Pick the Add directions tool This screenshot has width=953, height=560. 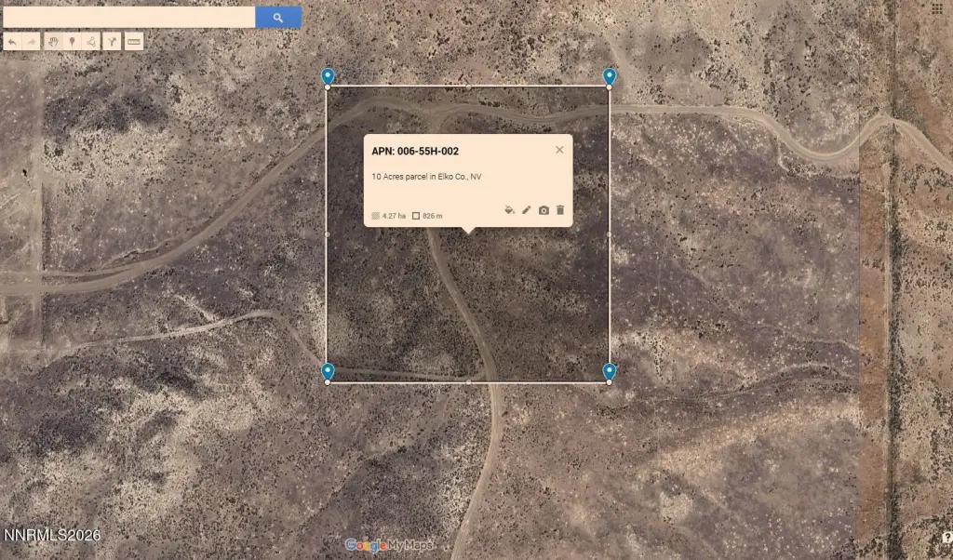pyautogui.click(x=112, y=42)
